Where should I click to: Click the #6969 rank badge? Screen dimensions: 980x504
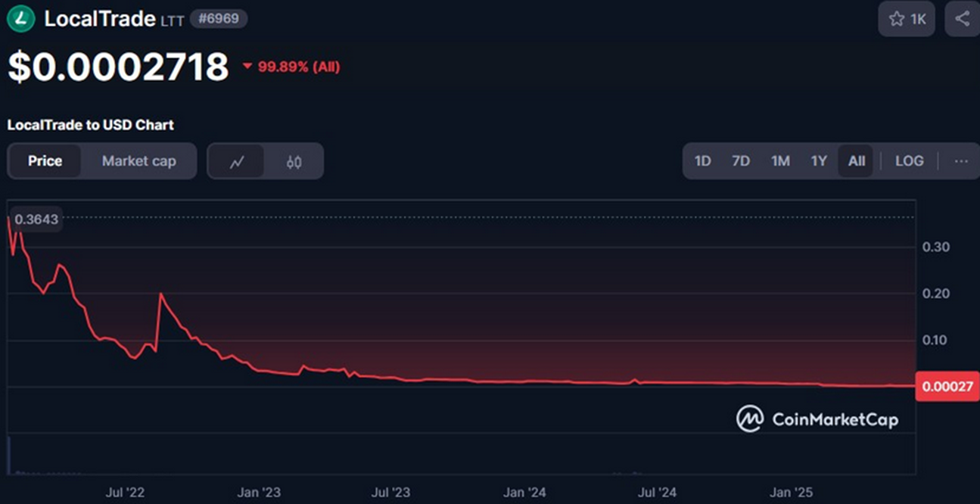218,19
